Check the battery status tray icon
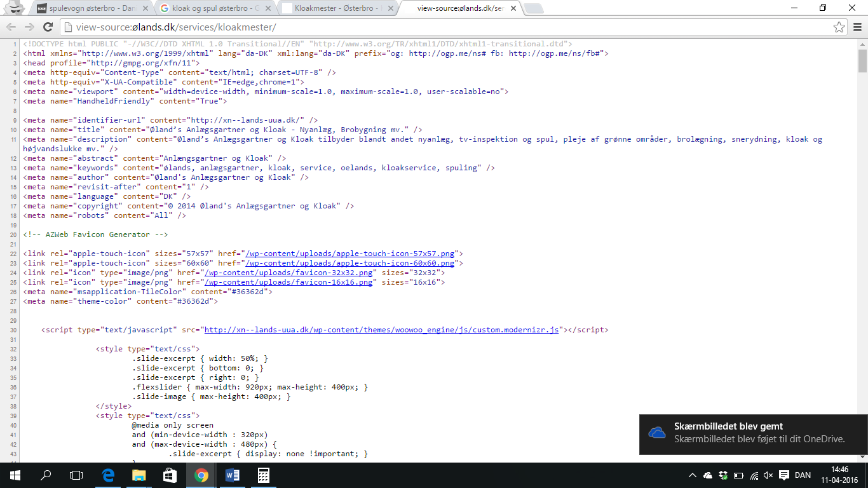 pyautogui.click(x=738, y=475)
